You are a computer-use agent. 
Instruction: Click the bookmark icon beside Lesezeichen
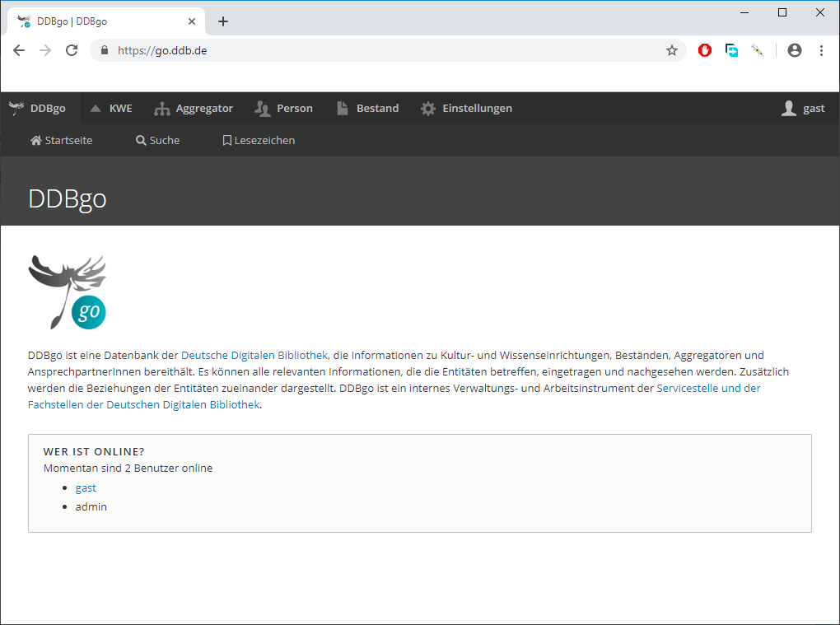[x=227, y=140]
